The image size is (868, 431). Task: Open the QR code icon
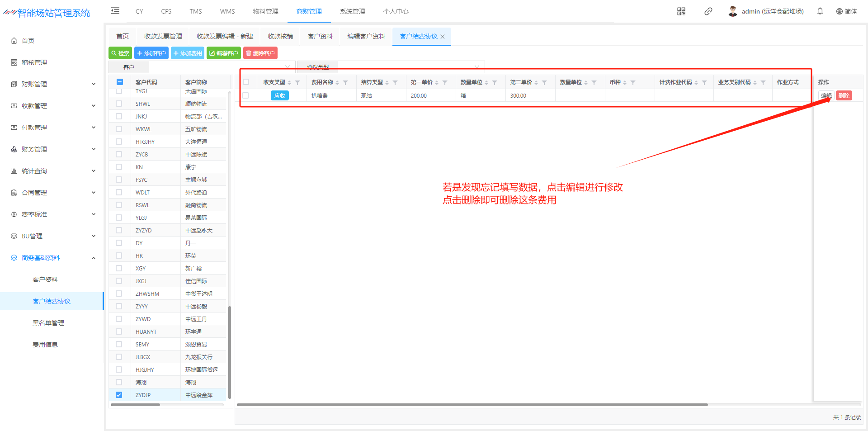(681, 11)
